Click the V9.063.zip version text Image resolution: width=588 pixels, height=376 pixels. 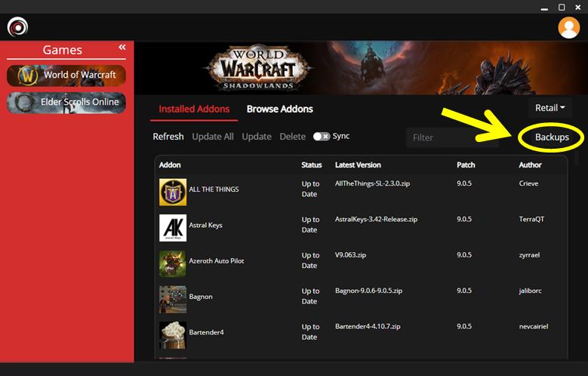click(x=351, y=254)
